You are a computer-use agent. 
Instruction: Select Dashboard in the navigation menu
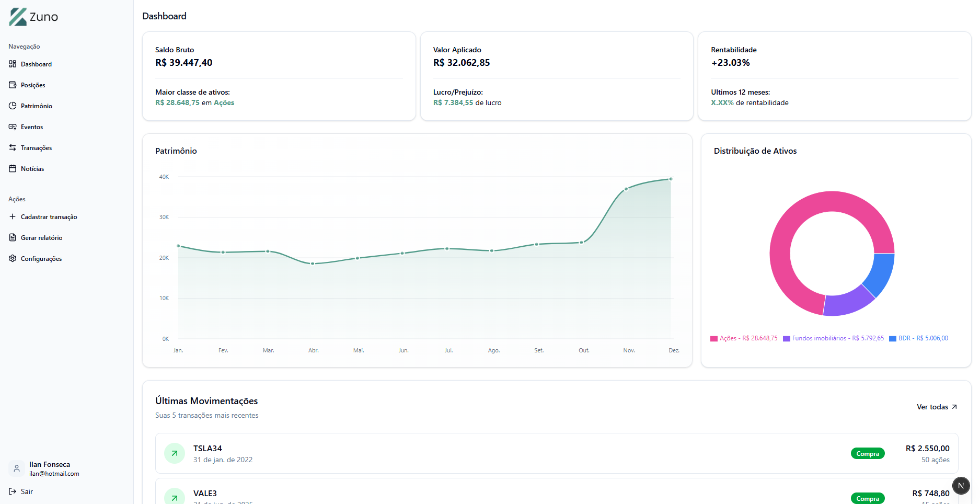(x=36, y=64)
